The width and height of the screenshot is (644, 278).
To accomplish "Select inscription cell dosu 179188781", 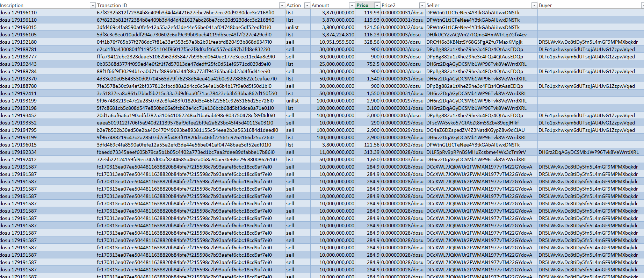I will click(x=48, y=49).
